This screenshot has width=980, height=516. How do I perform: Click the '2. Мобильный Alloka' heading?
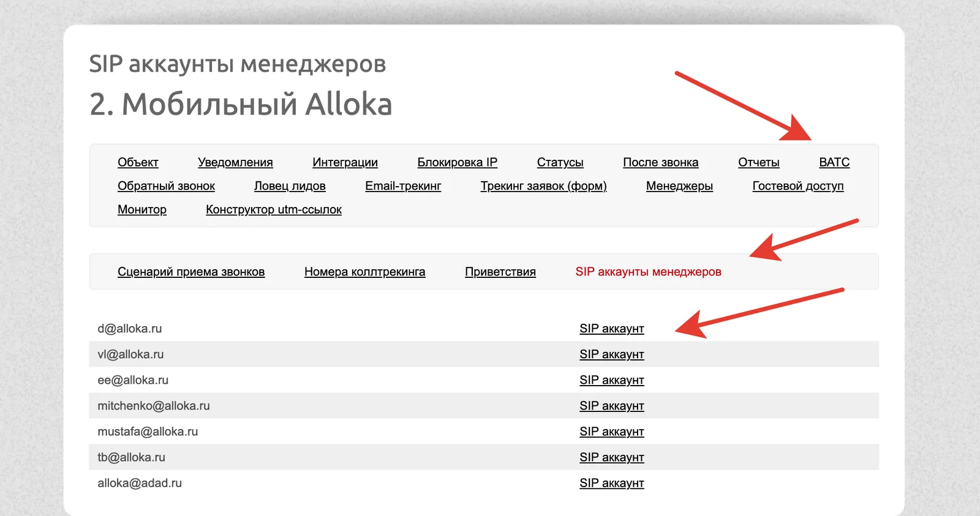(241, 104)
